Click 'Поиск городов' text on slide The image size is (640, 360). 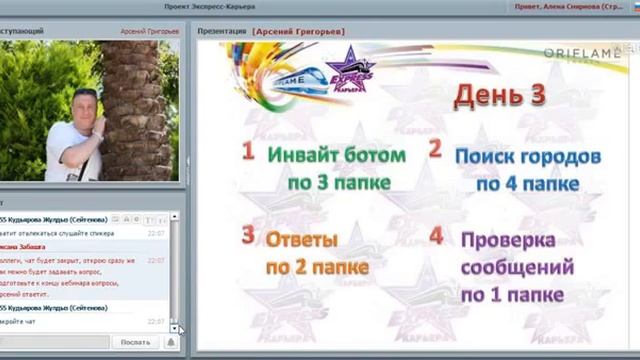coord(528,156)
